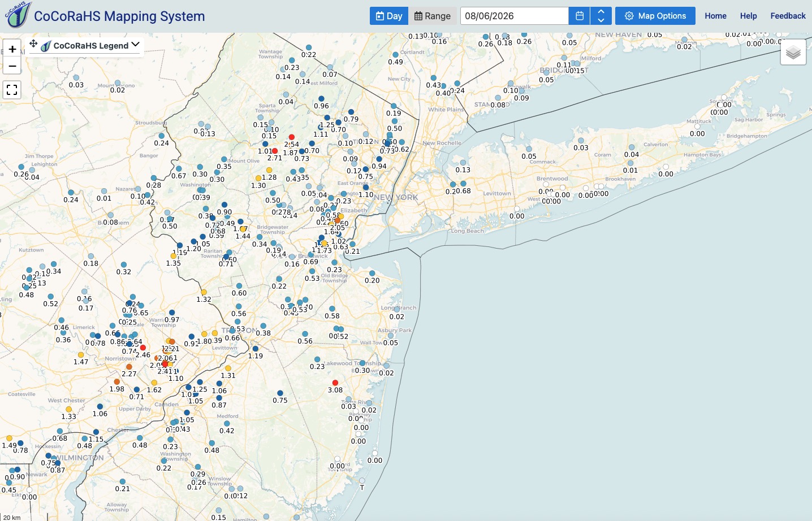Open the Feedback page
812x521 pixels.
pos(788,16)
